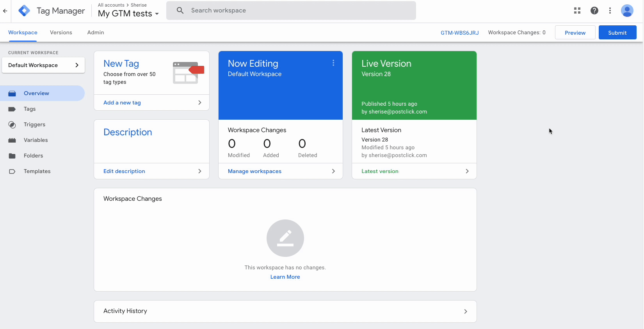Click the back arrow beside the Tag Manager logo

click(5, 11)
